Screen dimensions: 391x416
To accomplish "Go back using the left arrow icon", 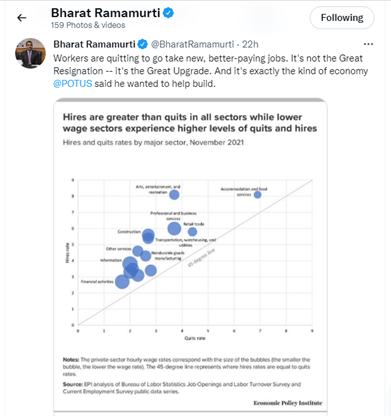I will pos(22,18).
